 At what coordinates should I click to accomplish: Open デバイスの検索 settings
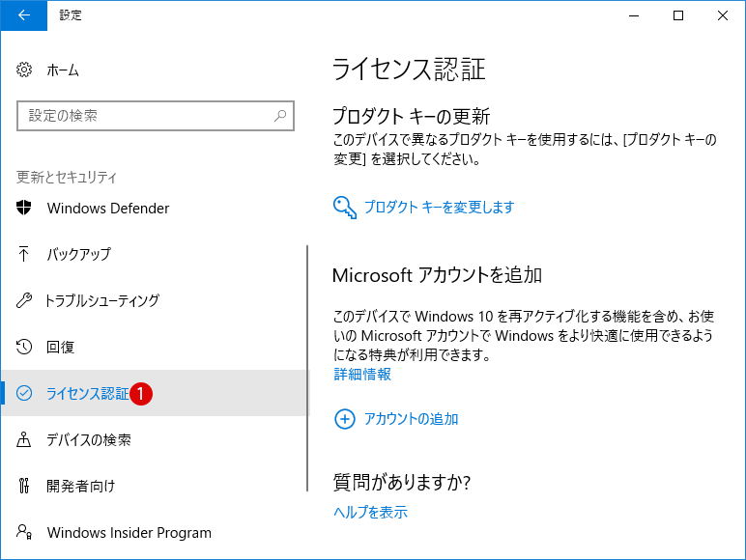click(x=89, y=439)
